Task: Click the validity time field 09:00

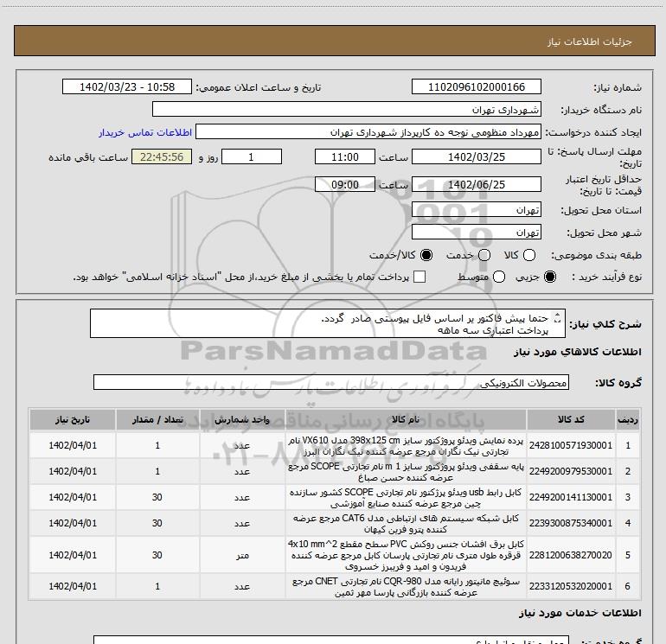Action: [345, 184]
